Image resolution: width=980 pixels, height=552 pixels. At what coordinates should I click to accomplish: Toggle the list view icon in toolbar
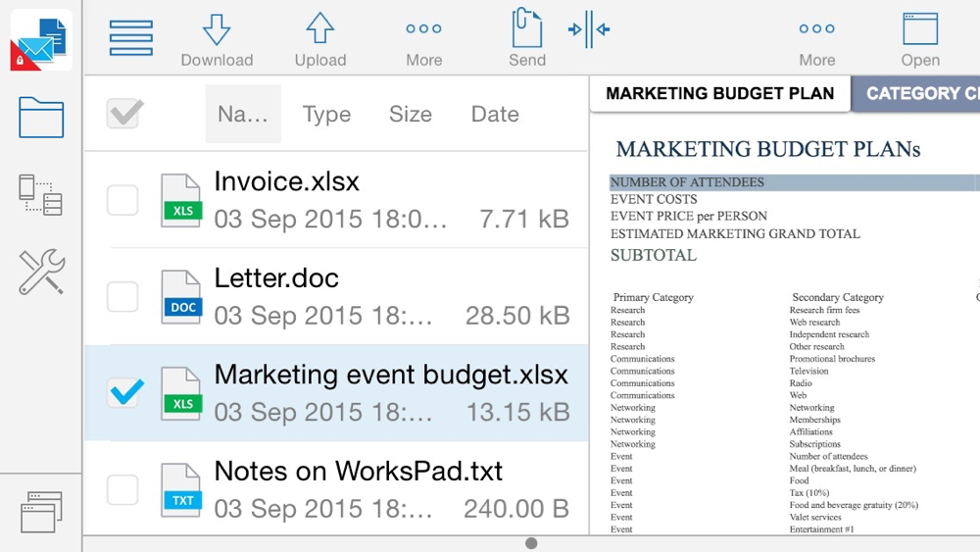click(130, 37)
